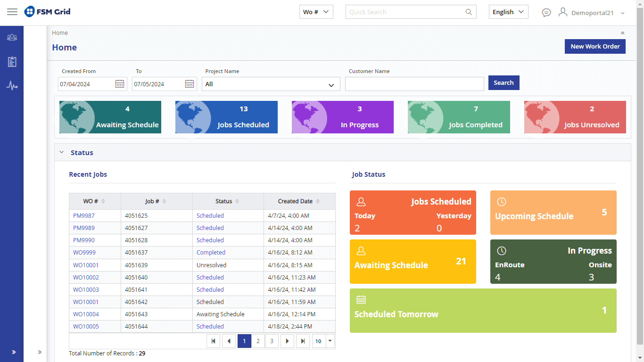Open work order PM9987

click(84, 215)
